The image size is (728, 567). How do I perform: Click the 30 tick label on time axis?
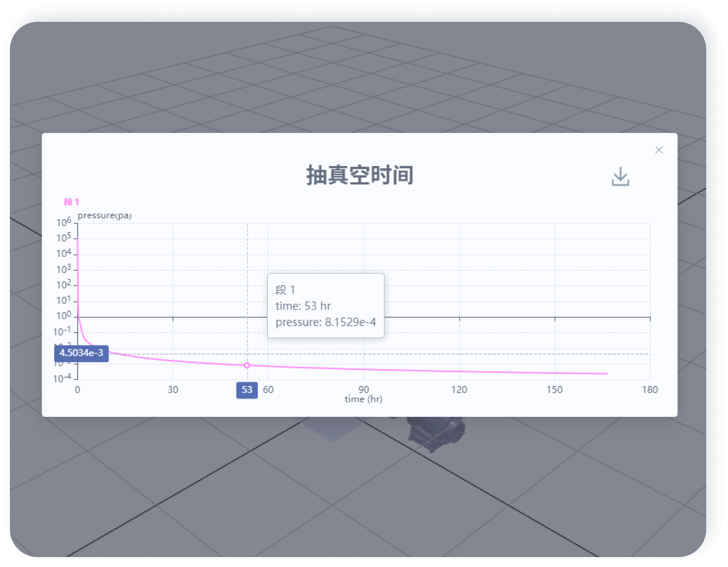pyautogui.click(x=173, y=390)
